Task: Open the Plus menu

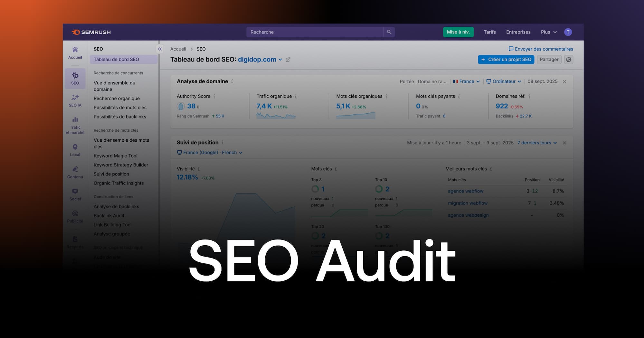Action: (x=548, y=32)
